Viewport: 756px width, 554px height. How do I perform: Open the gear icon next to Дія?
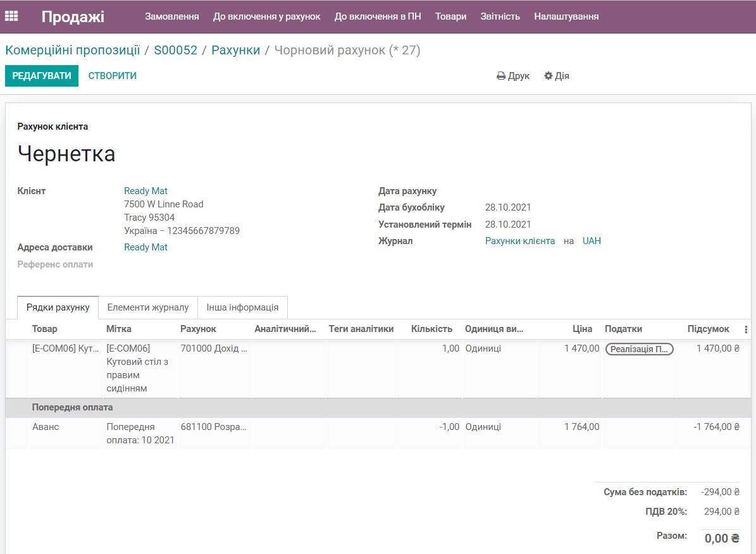[x=548, y=75]
